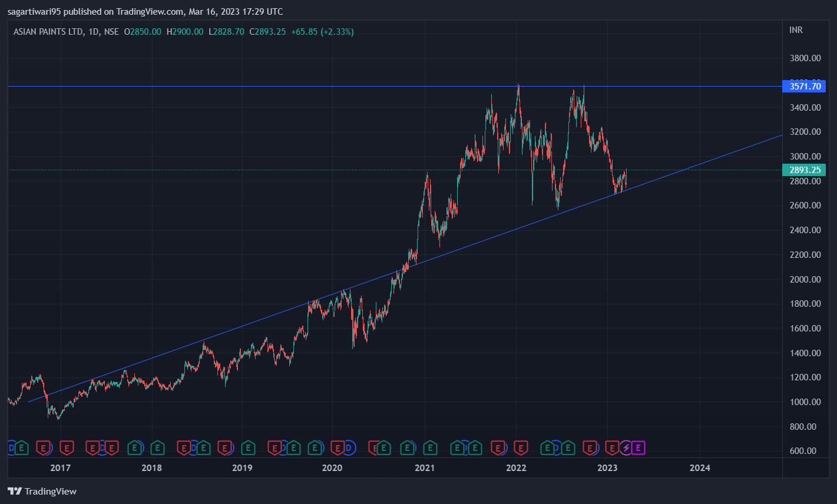The height and width of the screenshot is (504, 837).
Task: Click the 2020 year label on time axis
Action: (x=332, y=468)
